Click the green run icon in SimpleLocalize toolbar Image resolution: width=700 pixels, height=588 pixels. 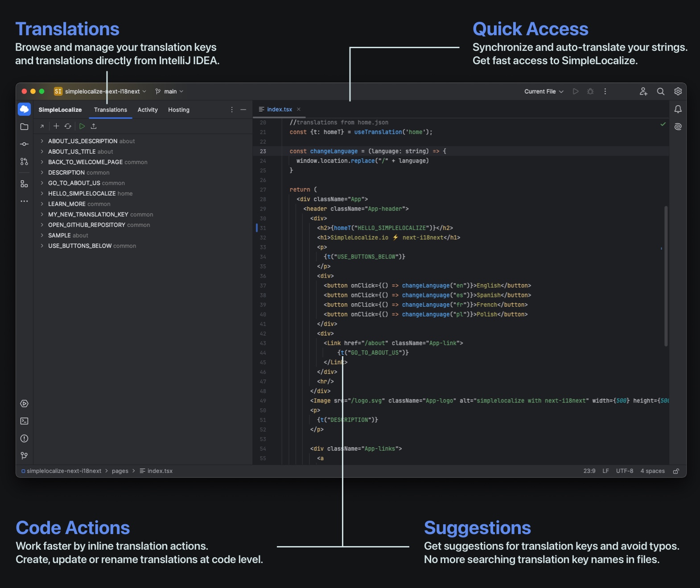[82, 126]
